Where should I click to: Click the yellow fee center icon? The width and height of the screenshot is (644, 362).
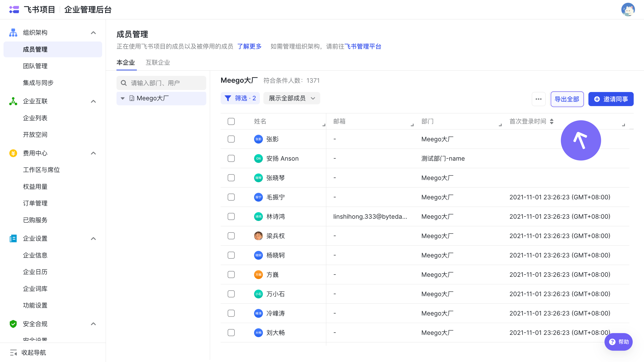[13, 153]
